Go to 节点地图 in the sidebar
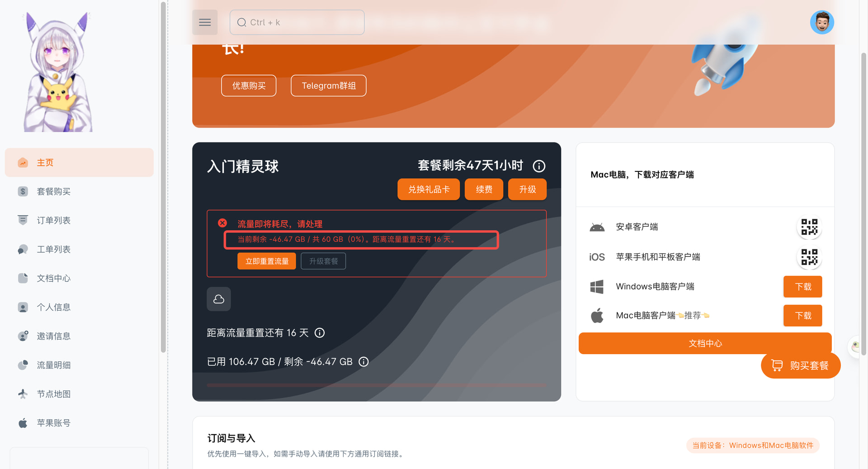 coord(79,394)
